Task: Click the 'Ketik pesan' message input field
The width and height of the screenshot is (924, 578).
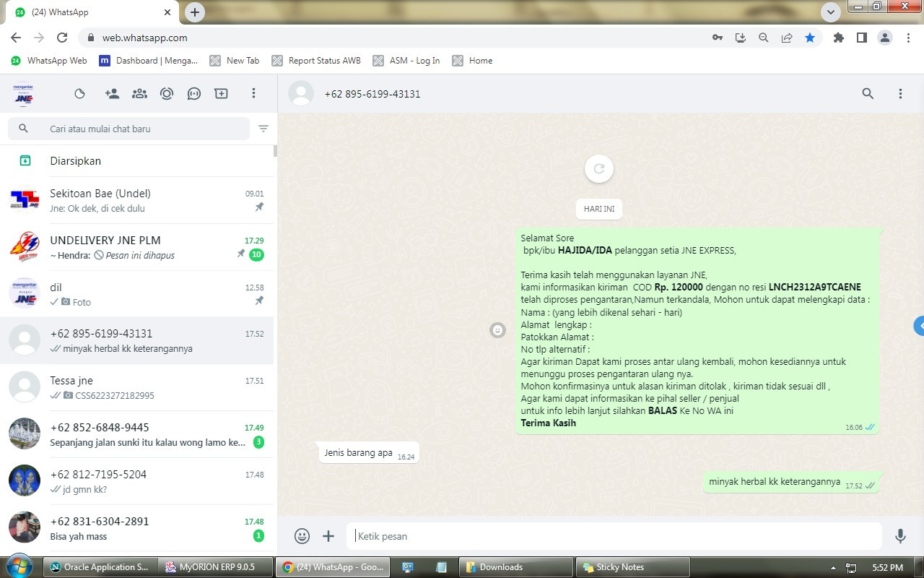Action: click(x=614, y=536)
